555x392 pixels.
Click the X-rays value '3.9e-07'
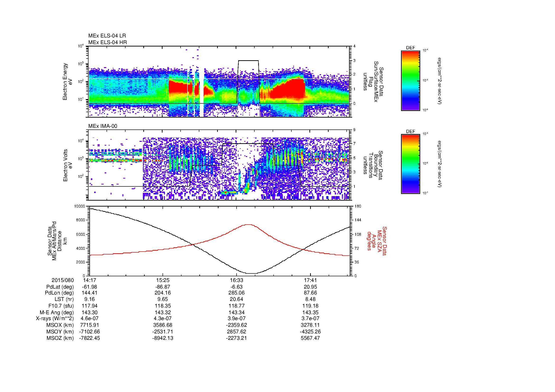pos(237,318)
